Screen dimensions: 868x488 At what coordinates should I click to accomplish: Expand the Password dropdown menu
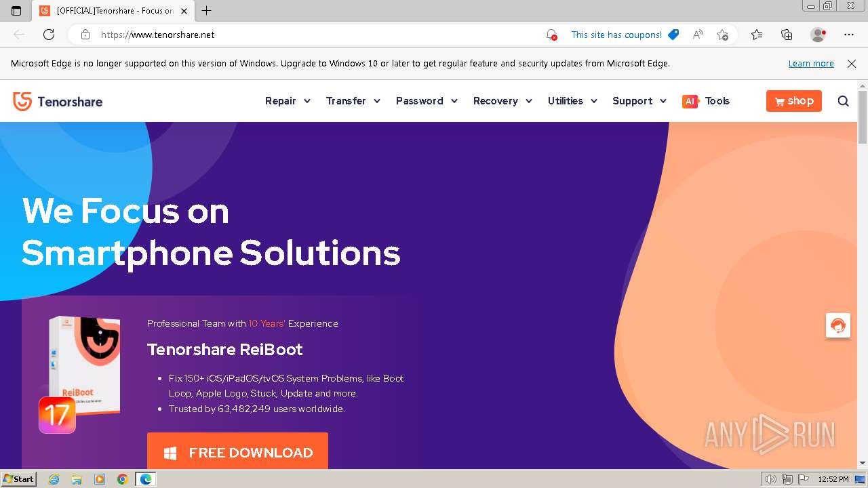pyautogui.click(x=427, y=101)
